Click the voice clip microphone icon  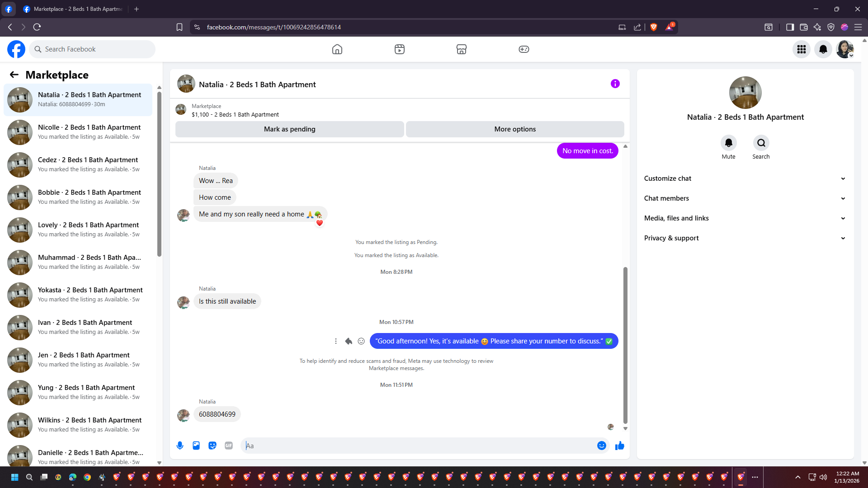coord(180,446)
